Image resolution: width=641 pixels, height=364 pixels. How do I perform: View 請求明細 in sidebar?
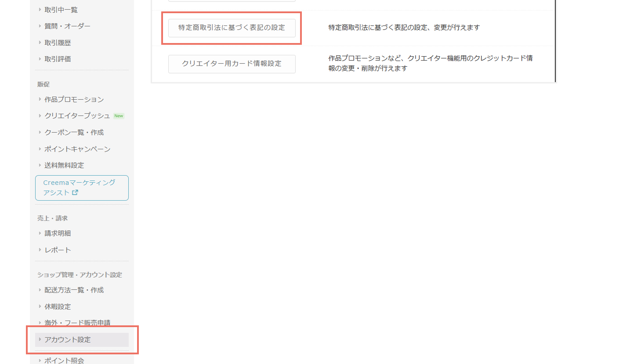tap(58, 234)
